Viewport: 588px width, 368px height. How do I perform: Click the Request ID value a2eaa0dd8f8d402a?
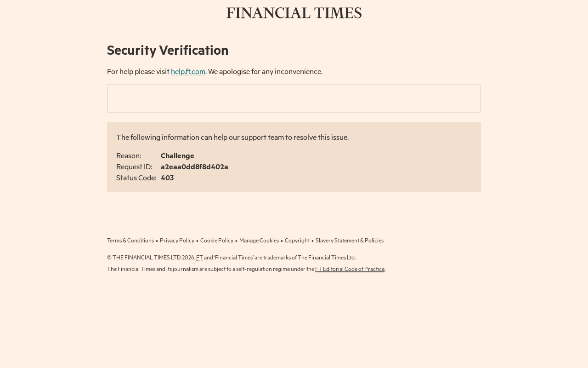[x=194, y=167]
